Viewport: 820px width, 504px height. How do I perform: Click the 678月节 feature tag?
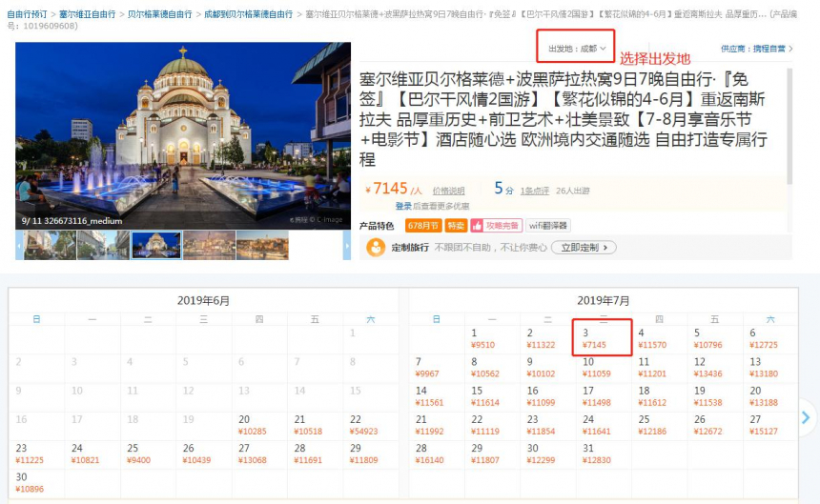click(423, 226)
